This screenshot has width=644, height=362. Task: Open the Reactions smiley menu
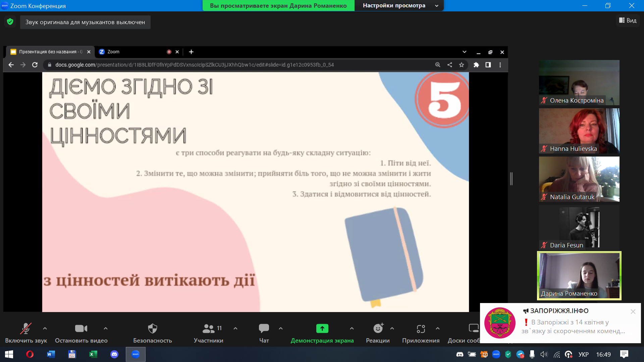(x=378, y=328)
